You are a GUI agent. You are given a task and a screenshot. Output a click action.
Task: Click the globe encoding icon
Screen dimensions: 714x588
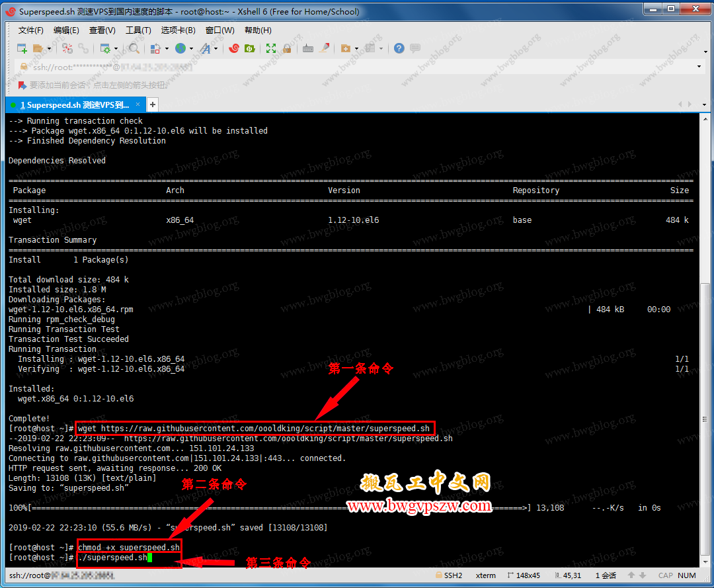(180, 48)
